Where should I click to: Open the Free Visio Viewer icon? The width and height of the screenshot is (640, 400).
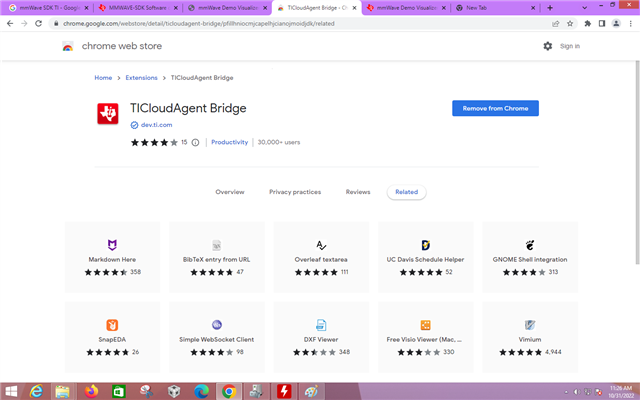pos(426,325)
